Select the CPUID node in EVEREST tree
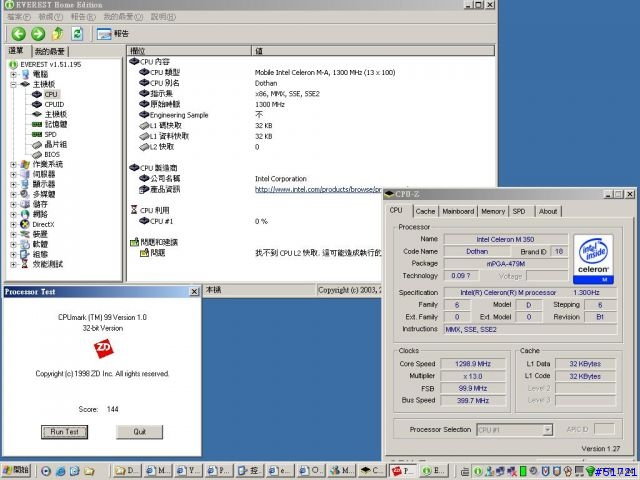Screen dimensions: 640x480 (x=54, y=104)
